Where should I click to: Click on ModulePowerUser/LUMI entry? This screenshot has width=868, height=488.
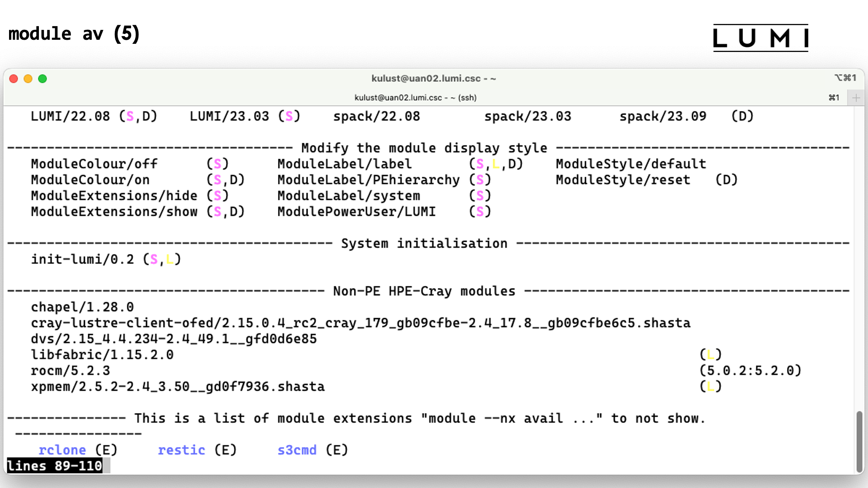tap(357, 211)
